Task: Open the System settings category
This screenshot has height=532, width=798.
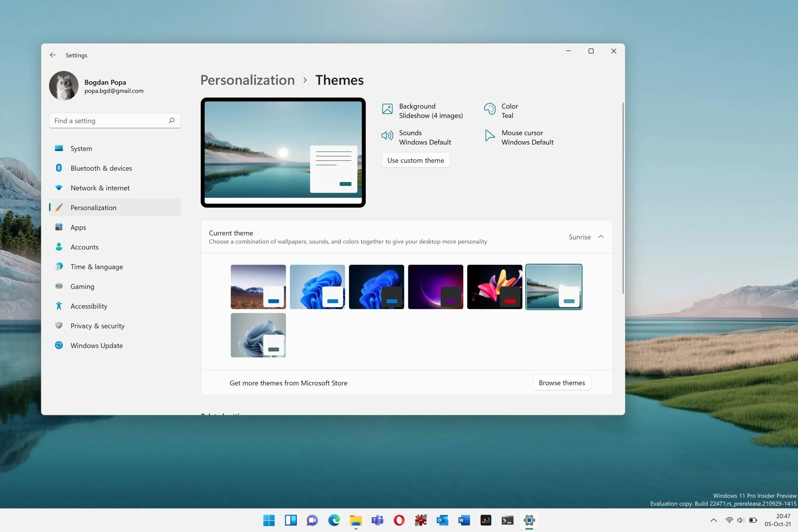Action: pos(81,149)
